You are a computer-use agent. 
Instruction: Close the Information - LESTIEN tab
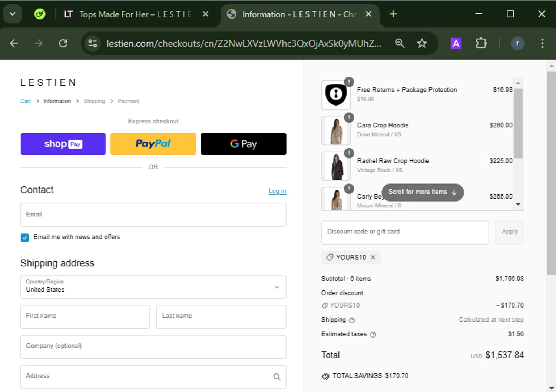coord(368,14)
